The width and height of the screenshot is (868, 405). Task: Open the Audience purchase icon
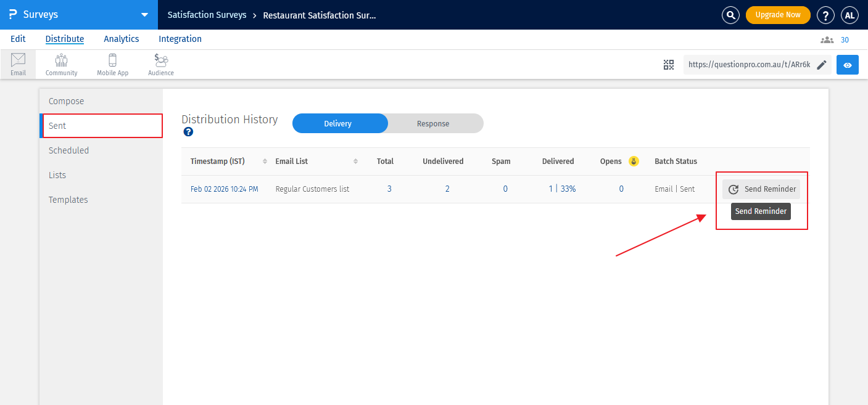coord(161,63)
